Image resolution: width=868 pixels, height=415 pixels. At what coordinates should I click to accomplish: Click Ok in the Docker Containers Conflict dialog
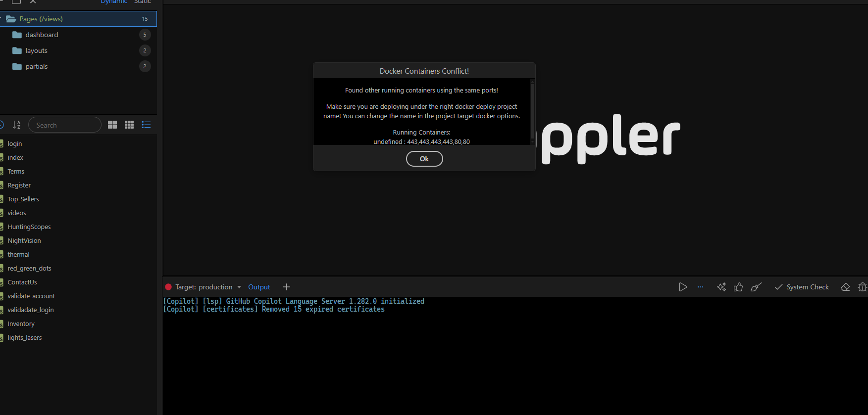(x=424, y=159)
